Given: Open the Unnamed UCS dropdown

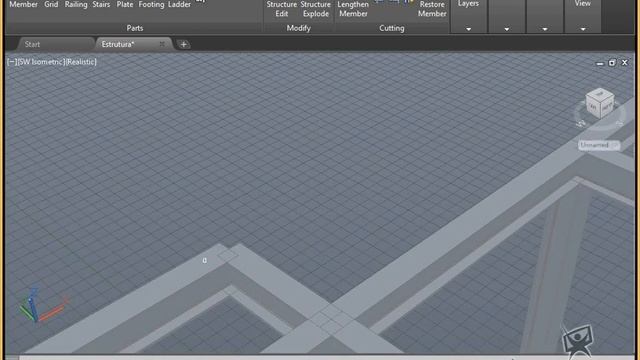Looking at the screenshot, I should point(599,145).
